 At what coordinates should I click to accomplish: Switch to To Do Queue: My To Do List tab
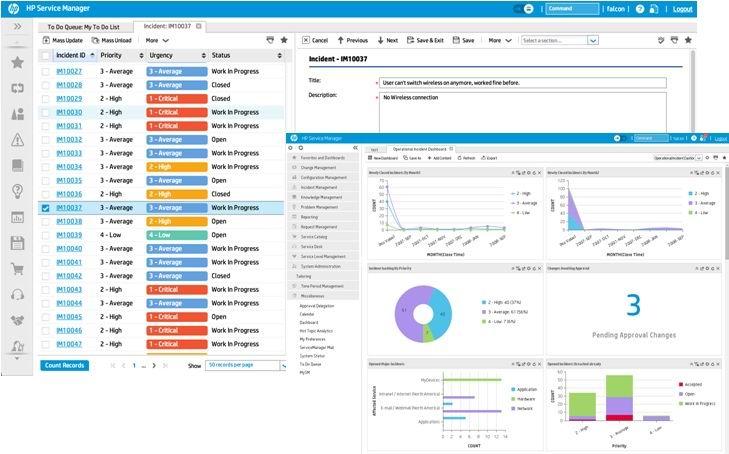[84, 27]
